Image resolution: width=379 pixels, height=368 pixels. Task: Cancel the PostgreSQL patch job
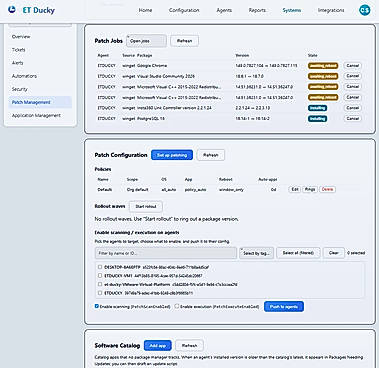[352, 119]
